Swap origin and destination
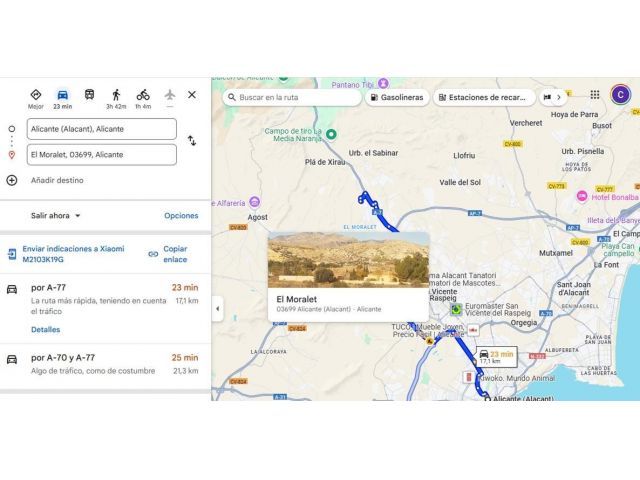 click(x=192, y=141)
